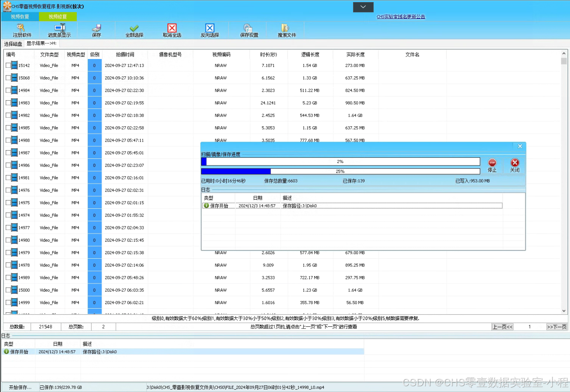
Task: Click the 全部选择 select all icon
Action: pos(134,28)
